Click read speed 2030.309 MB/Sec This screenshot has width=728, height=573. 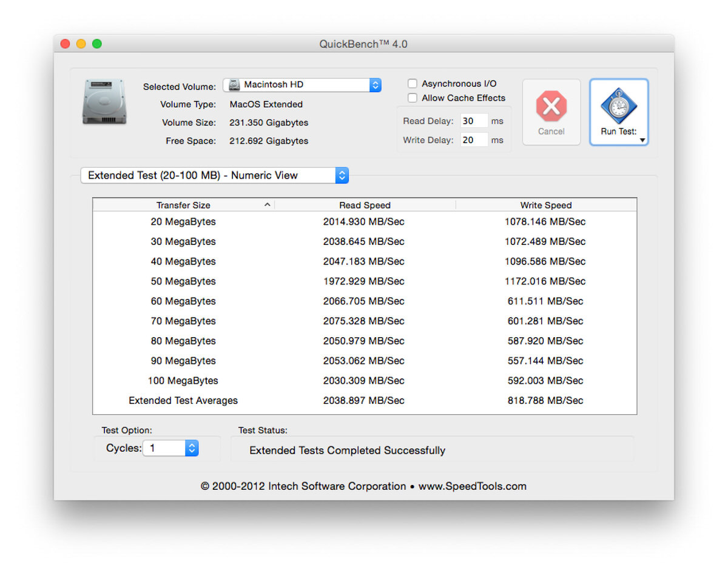click(x=364, y=381)
